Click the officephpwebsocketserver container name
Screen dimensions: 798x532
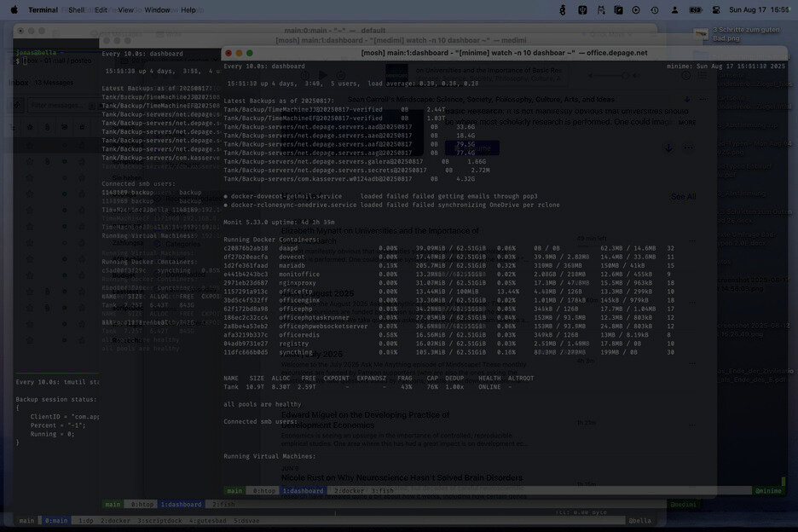(323, 326)
